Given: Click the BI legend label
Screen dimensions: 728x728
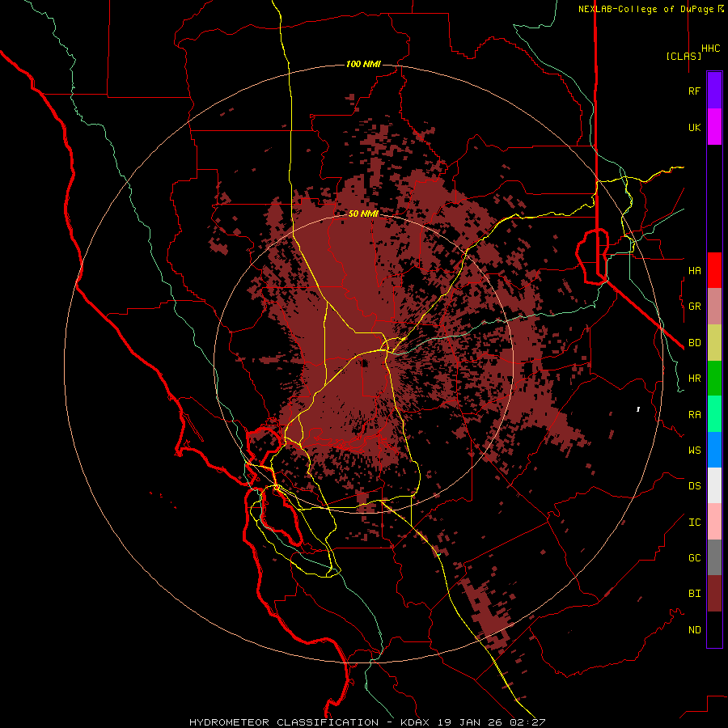Looking at the screenshot, I should tap(694, 594).
